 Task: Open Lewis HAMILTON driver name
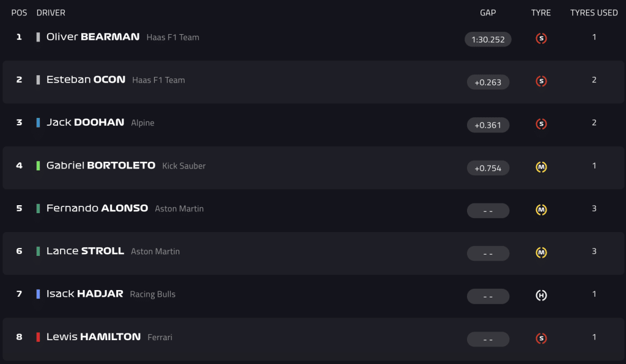(x=94, y=337)
